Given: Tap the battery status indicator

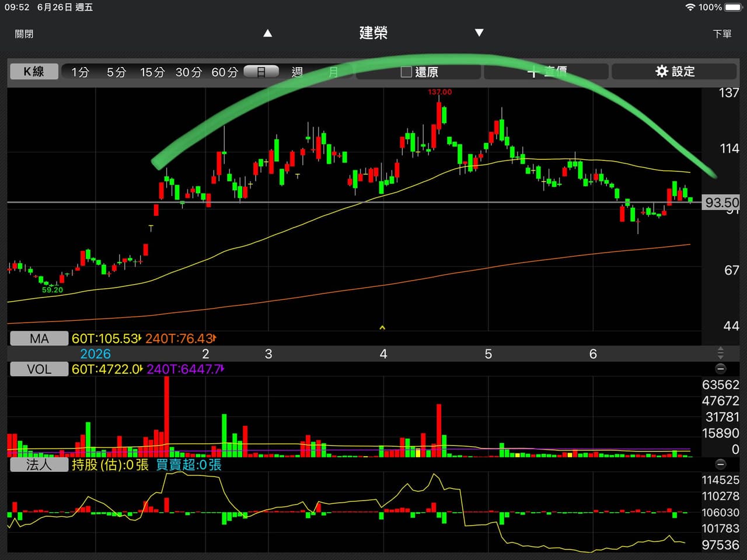Looking at the screenshot, I should click(x=734, y=7).
